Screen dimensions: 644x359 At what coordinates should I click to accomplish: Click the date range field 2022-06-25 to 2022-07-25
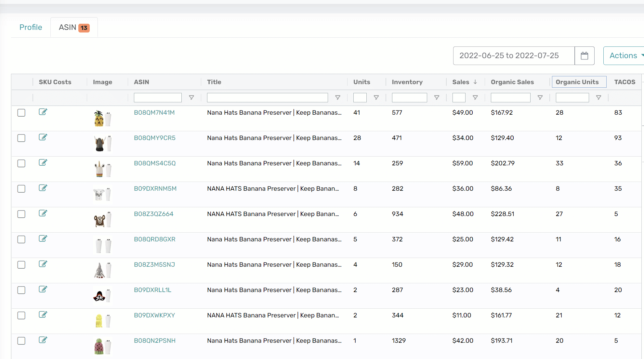pos(514,56)
